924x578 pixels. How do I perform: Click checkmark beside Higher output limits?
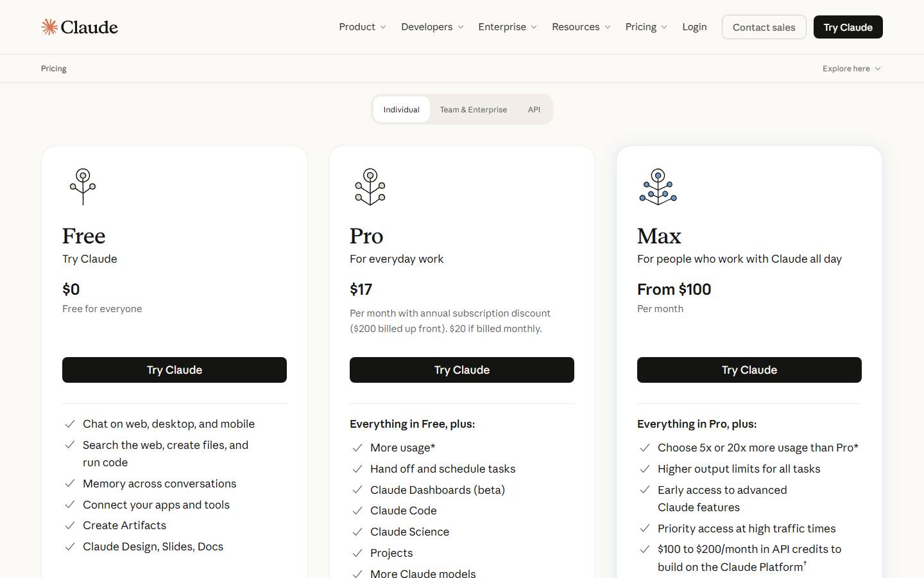coord(645,469)
